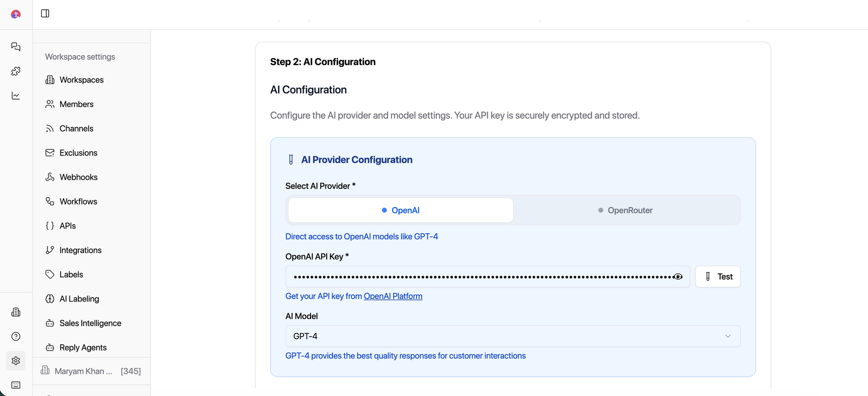Select OpenAI as AI provider
Image resolution: width=868 pixels, height=396 pixels.
click(x=401, y=210)
